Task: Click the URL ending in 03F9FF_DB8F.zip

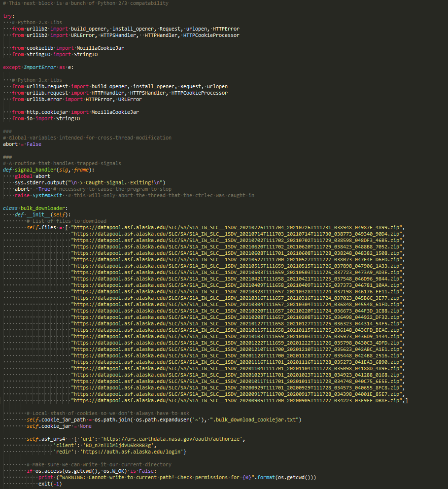Action: 237,401
